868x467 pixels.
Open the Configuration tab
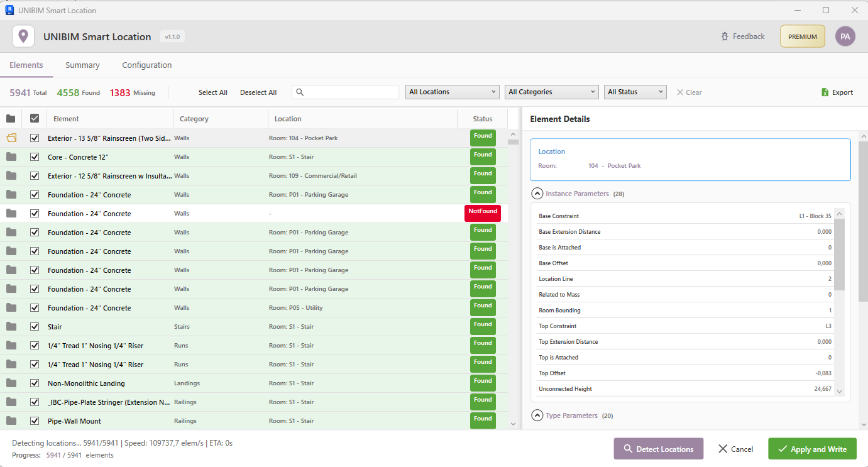146,65
